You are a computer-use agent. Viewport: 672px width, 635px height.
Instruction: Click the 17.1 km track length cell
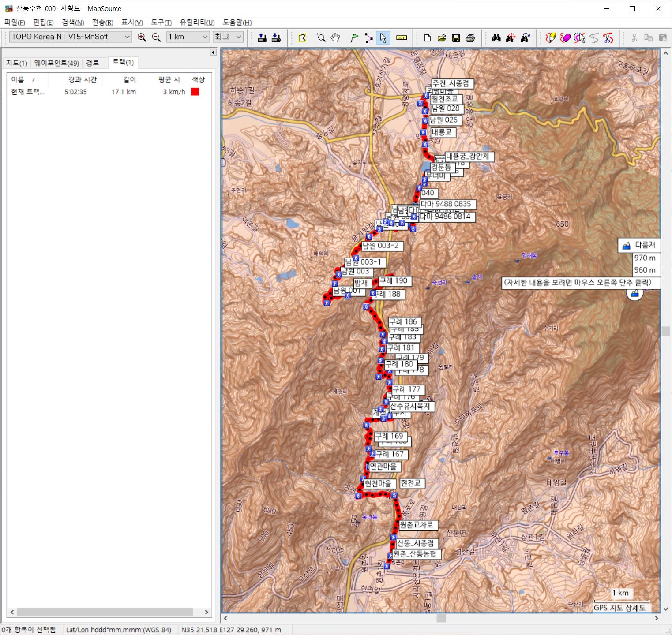tap(124, 92)
